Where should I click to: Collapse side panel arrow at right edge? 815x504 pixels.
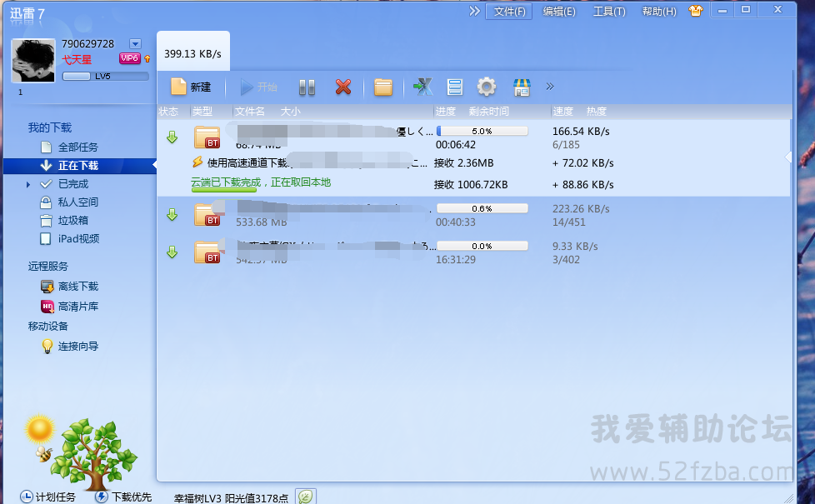(x=788, y=157)
